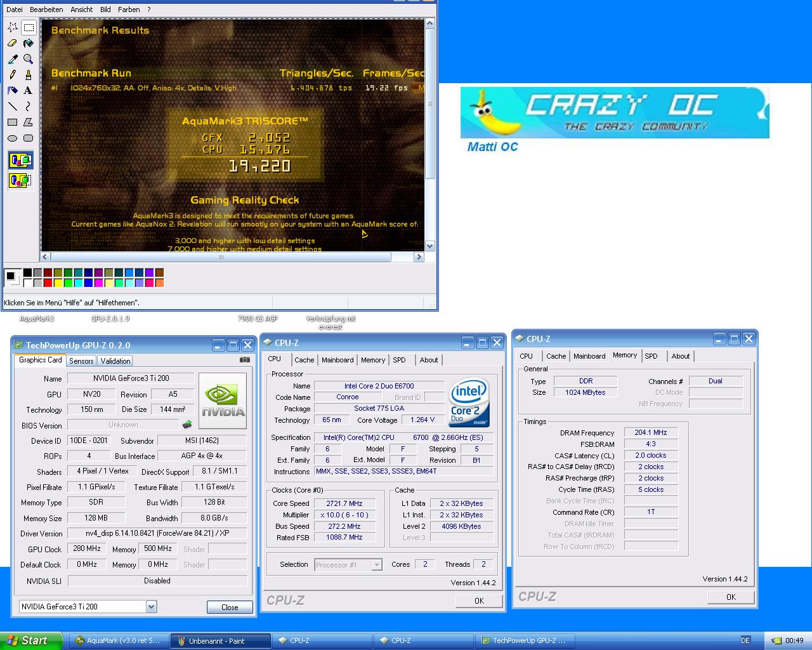Click Paint canvas scroll-up arrow

[x=429, y=24]
